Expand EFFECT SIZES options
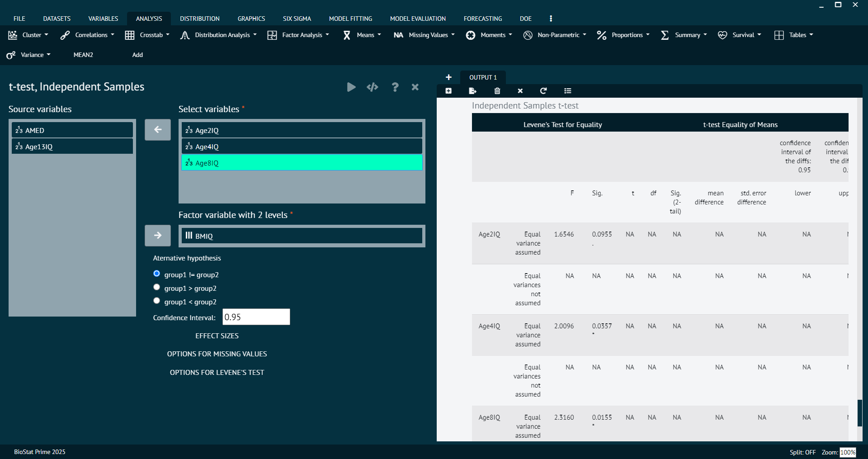Image resolution: width=868 pixels, height=459 pixels. tap(217, 336)
